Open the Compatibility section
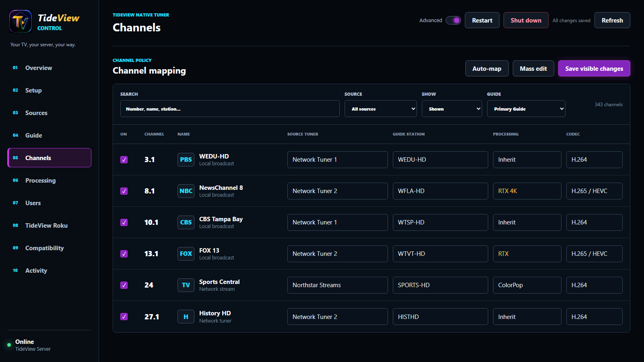This screenshot has width=644, height=362. (50, 248)
